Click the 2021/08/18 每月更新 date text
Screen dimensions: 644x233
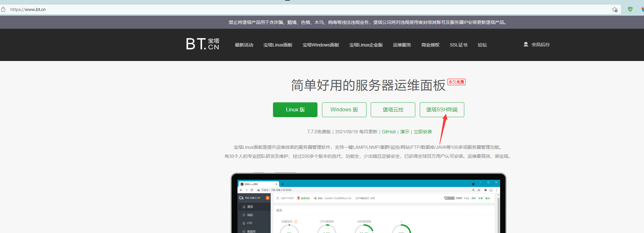pyautogui.click(x=356, y=132)
